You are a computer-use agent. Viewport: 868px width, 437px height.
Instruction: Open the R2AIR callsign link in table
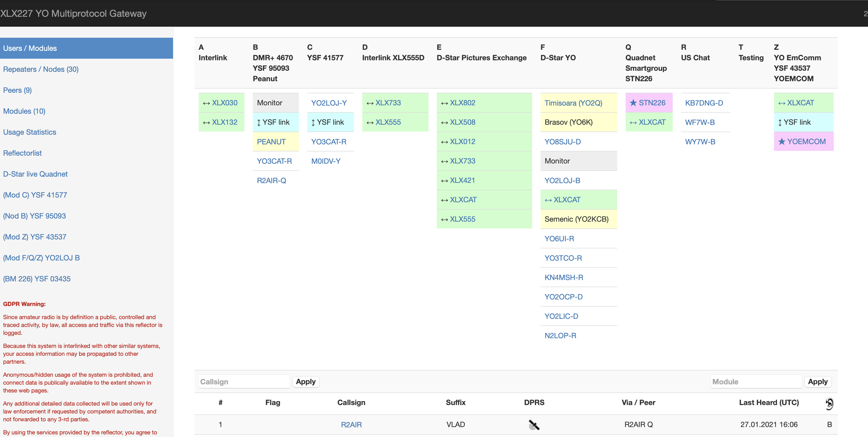(x=351, y=424)
